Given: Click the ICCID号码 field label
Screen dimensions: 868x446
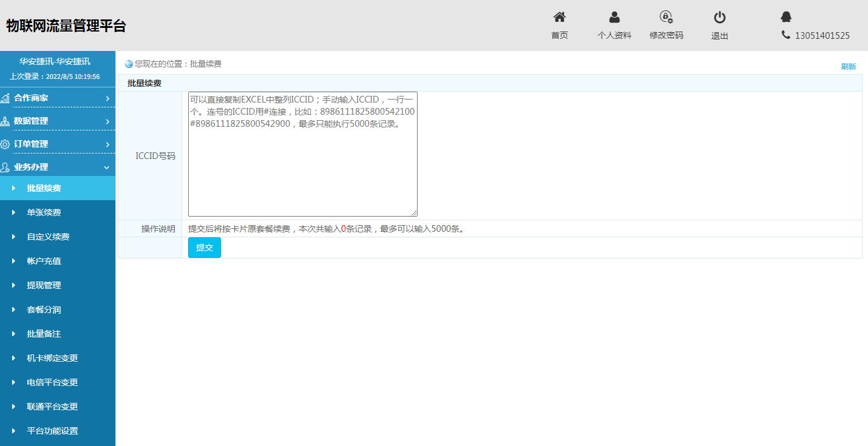Looking at the screenshot, I should click(155, 156).
